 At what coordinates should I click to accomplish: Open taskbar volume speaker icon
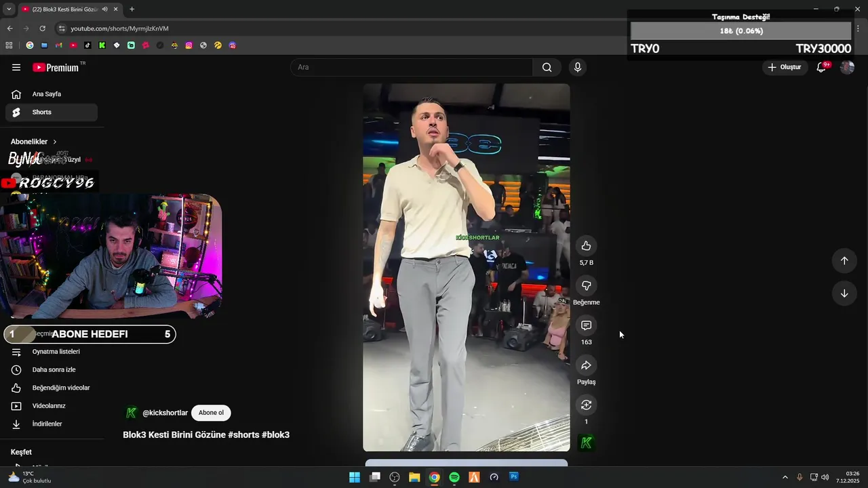pyautogui.click(x=825, y=477)
